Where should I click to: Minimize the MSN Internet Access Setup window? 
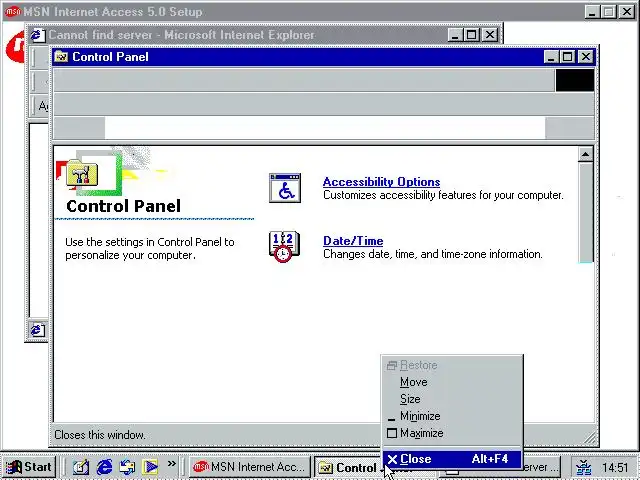point(592,12)
